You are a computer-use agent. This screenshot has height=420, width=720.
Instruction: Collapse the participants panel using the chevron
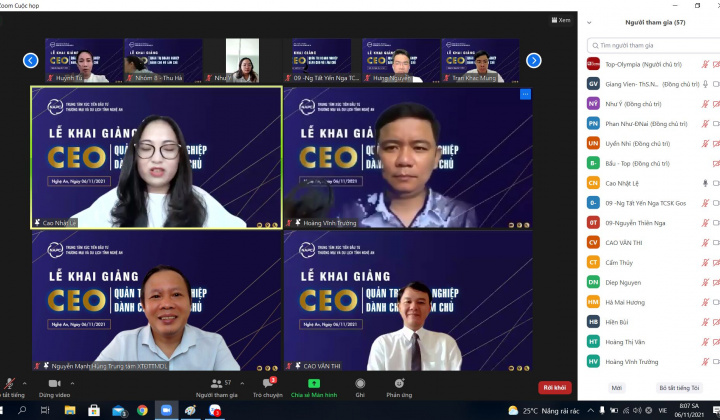[x=588, y=21]
